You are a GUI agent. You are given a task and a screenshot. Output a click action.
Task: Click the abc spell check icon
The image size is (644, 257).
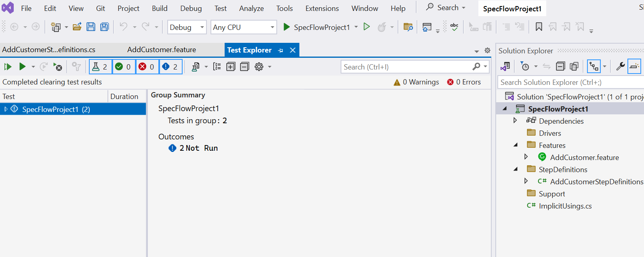pos(454,27)
